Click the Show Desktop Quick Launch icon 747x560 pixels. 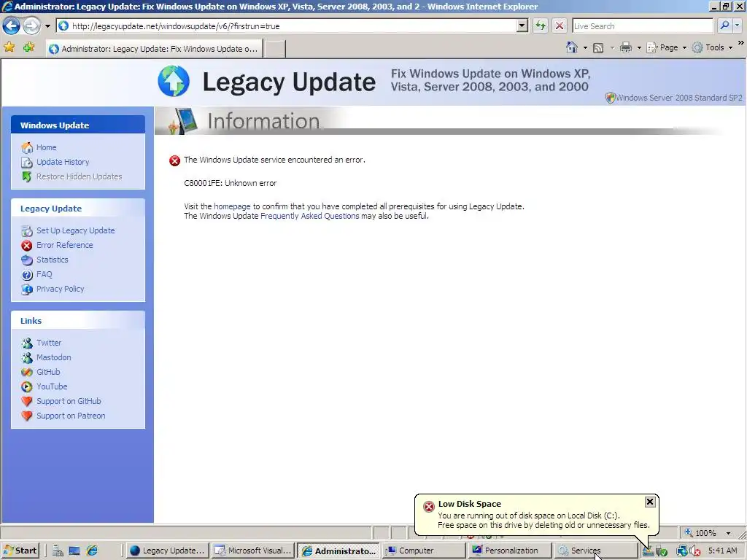[x=74, y=551]
